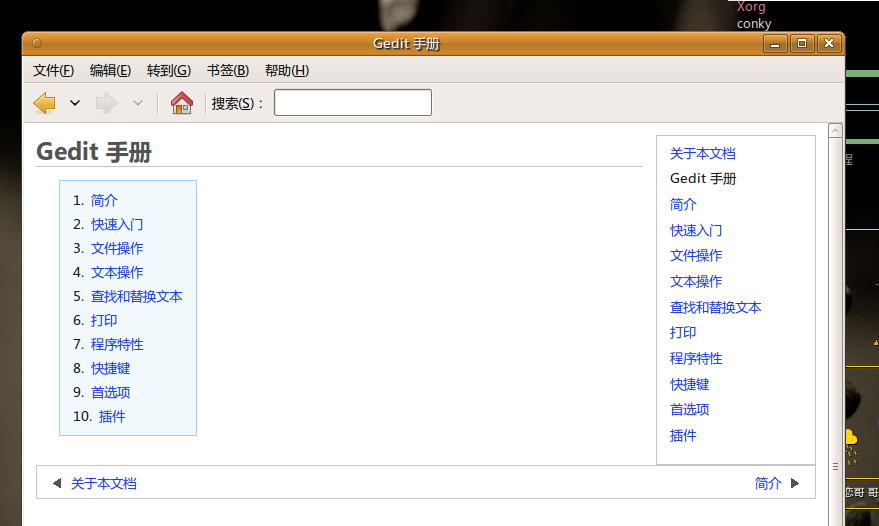This screenshot has width=879, height=526.
Task: Open chapter 7 程序特性 in the contents list
Action: [117, 344]
